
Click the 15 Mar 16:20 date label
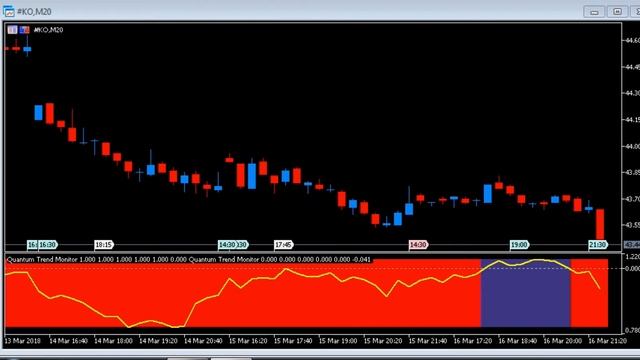tap(248, 341)
